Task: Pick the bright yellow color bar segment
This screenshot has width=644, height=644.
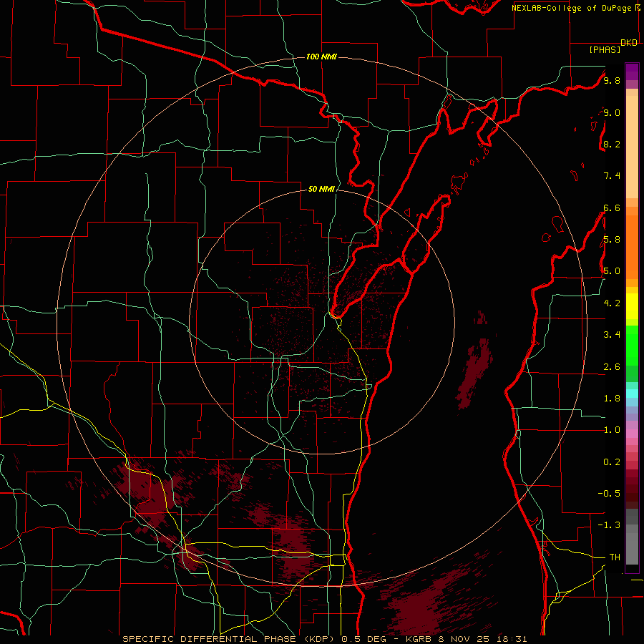Action: click(x=632, y=306)
